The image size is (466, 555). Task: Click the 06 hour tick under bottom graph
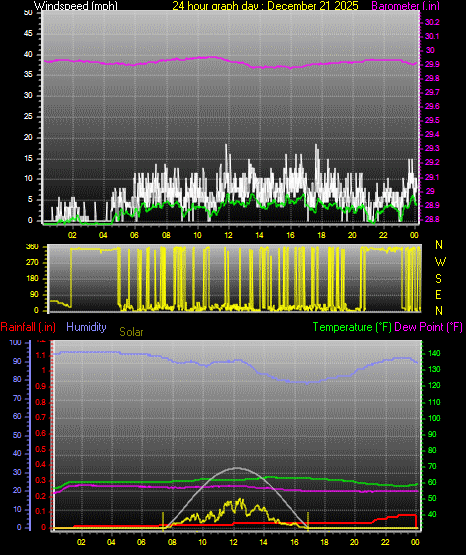(x=141, y=542)
